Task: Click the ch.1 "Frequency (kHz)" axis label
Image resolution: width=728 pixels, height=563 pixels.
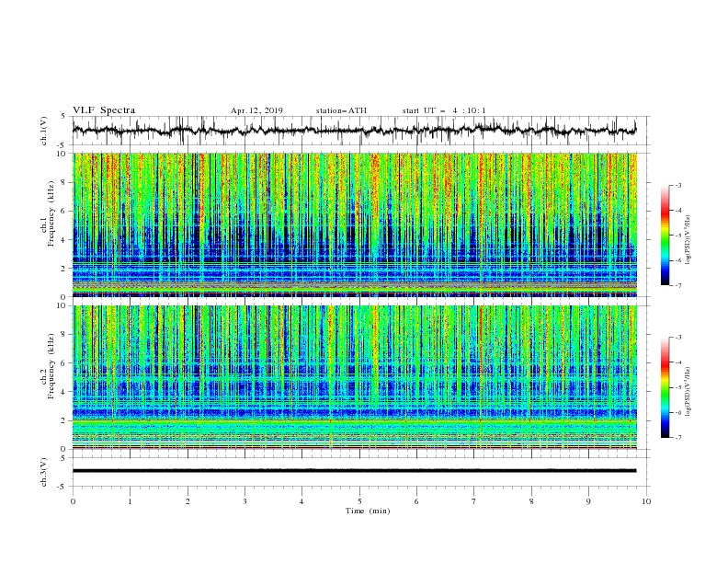Action: (x=51, y=214)
